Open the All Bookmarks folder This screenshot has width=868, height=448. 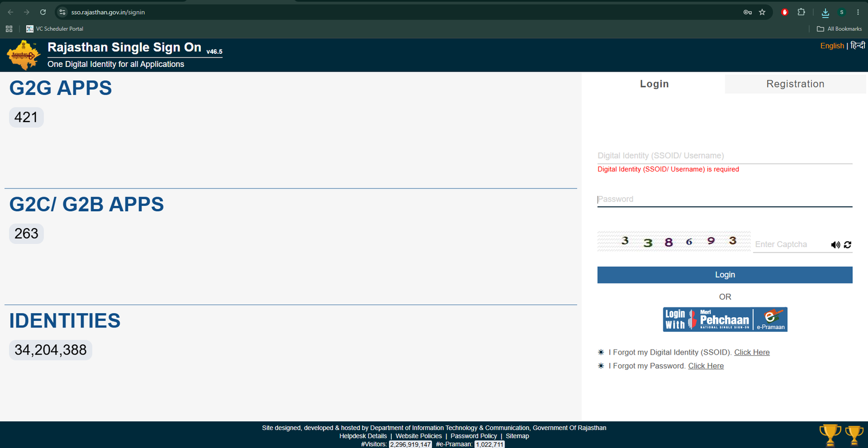pyautogui.click(x=839, y=29)
